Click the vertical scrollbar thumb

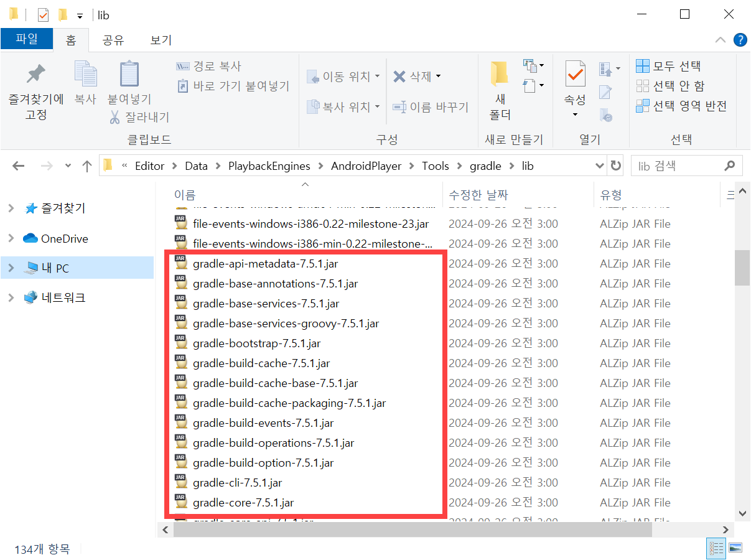742,268
